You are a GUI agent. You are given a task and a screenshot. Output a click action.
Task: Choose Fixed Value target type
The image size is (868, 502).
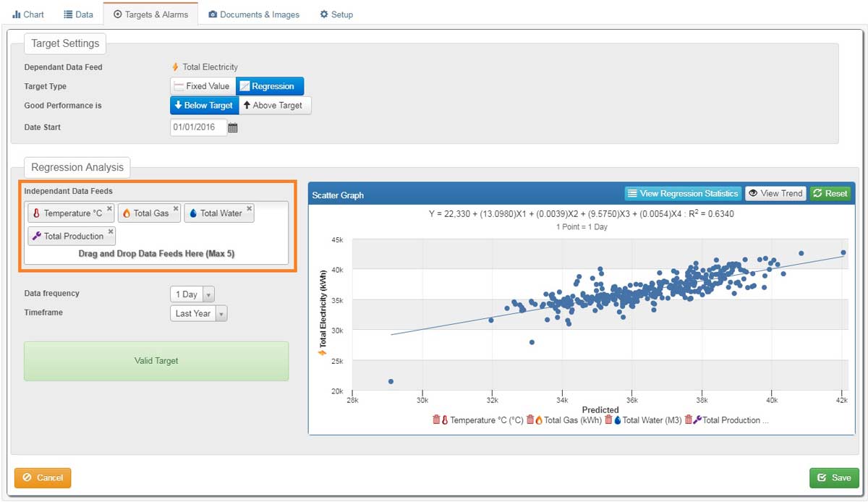203,86
